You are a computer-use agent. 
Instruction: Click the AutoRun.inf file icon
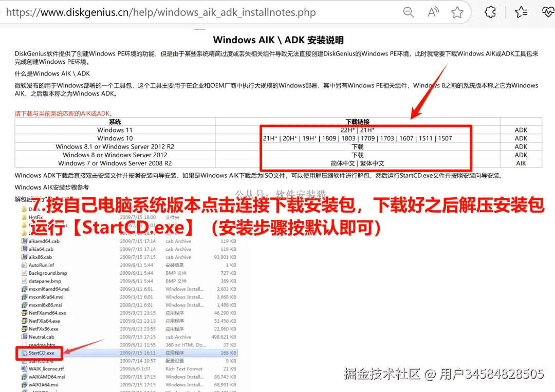point(24,265)
